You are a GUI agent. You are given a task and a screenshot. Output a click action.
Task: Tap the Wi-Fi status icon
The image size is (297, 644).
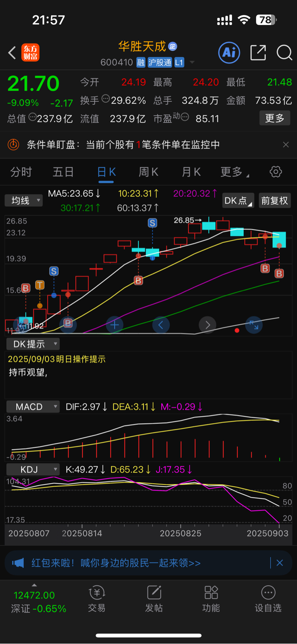pyautogui.click(x=244, y=19)
